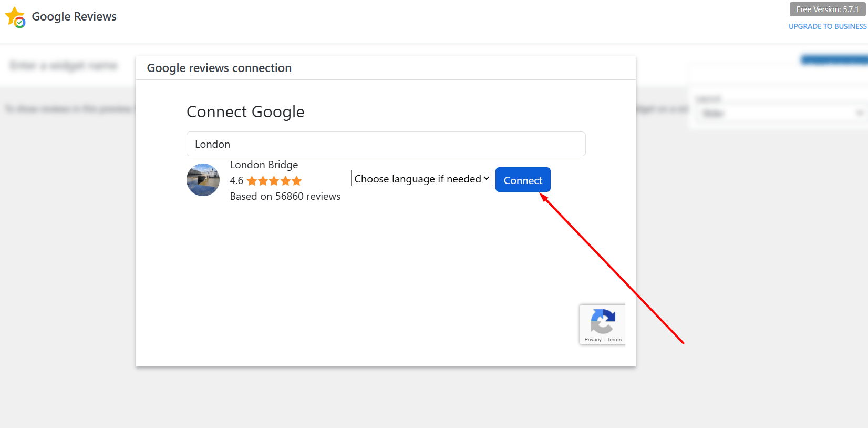The image size is (868, 428).
Task: Click the Google Reviews star logo icon
Action: 15,17
